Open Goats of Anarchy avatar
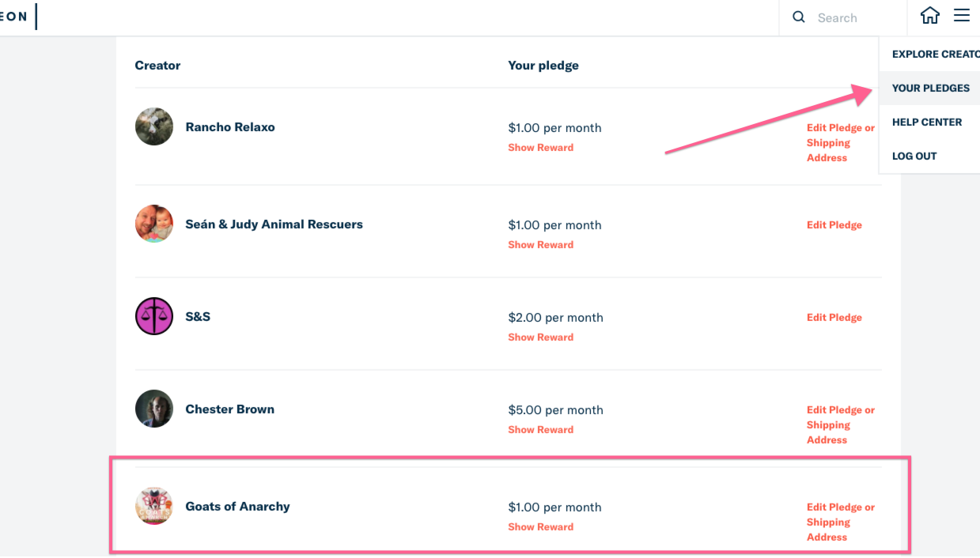The width and height of the screenshot is (980, 558). pyautogui.click(x=154, y=506)
